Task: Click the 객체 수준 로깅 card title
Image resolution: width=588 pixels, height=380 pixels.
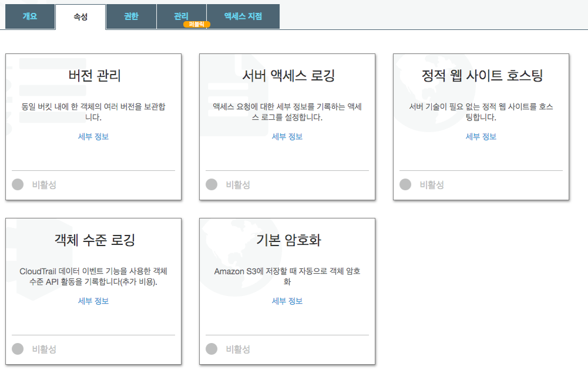Action: (x=95, y=240)
